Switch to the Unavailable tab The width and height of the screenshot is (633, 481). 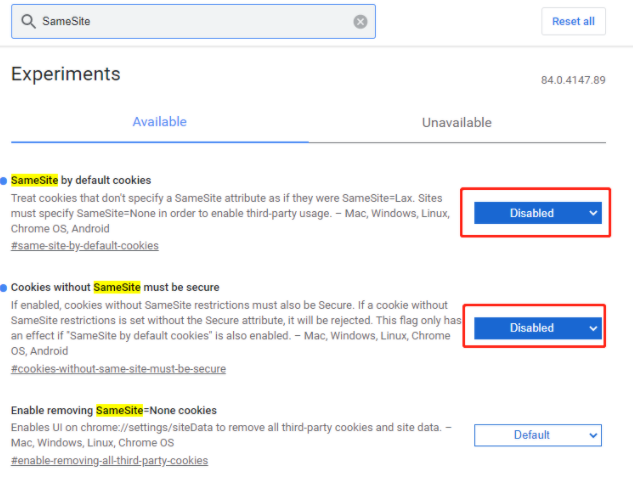click(x=456, y=122)
